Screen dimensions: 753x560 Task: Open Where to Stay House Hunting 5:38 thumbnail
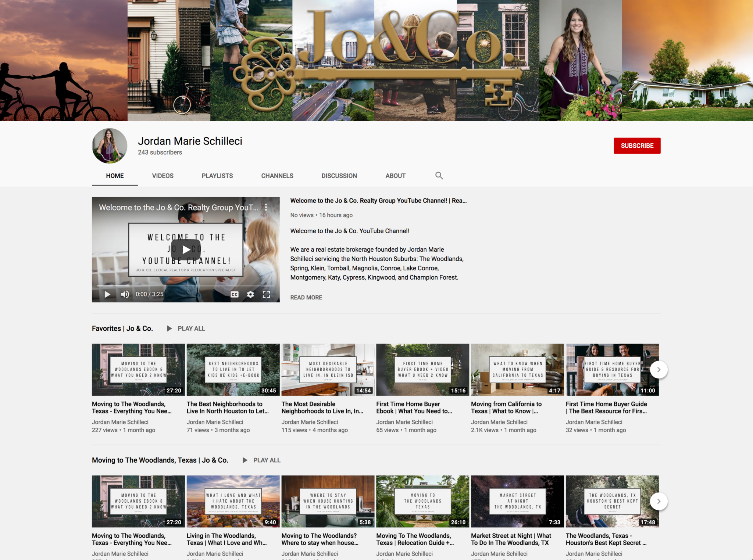[x=328, y=501]
